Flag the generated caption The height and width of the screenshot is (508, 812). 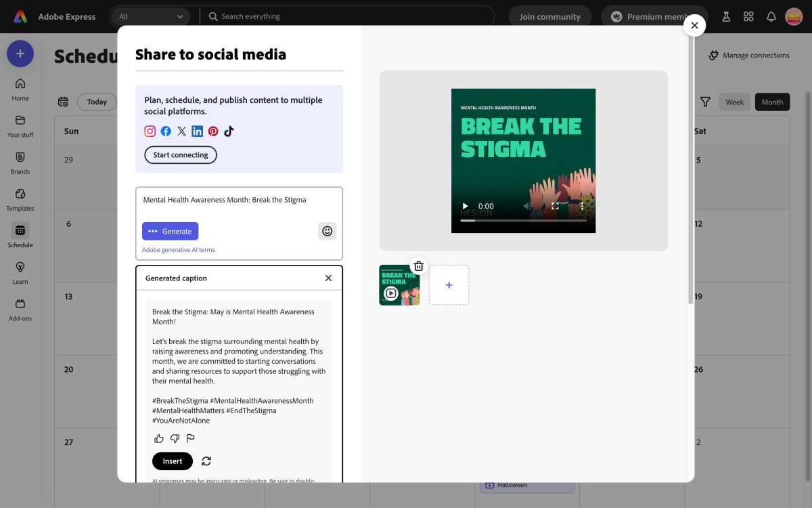point(190,438)
